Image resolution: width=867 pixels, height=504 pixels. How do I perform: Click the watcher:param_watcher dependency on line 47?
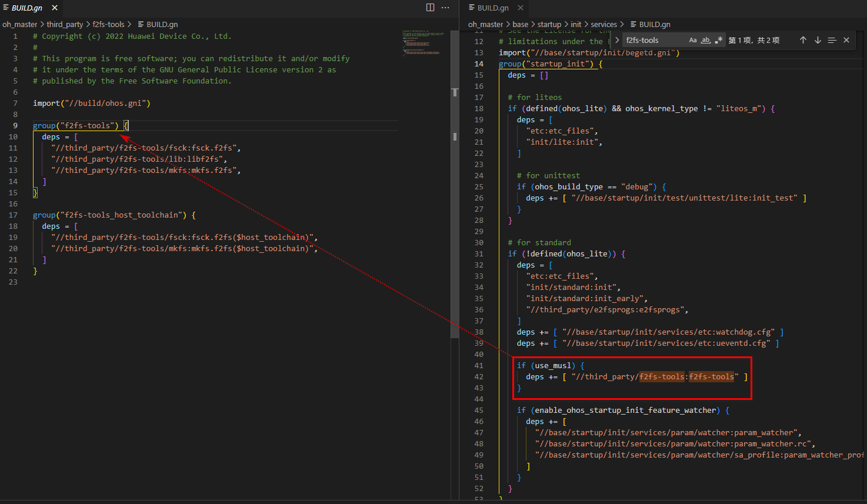coord(668,432)
